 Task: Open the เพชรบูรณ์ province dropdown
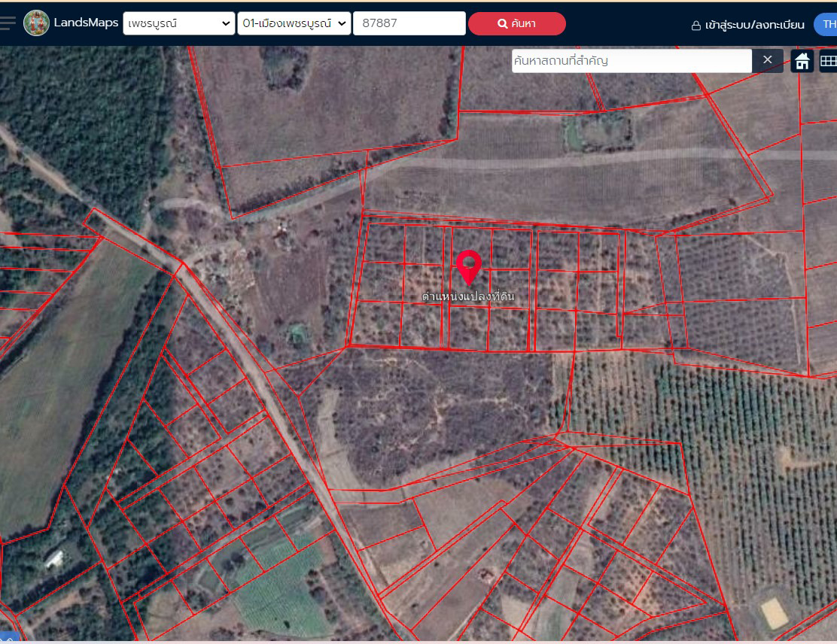point(179,23)
